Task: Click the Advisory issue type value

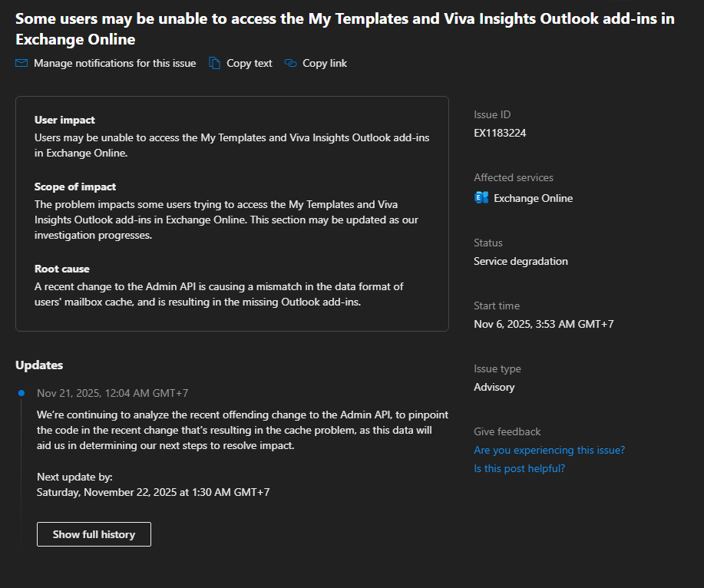Action: coord(494,387)
